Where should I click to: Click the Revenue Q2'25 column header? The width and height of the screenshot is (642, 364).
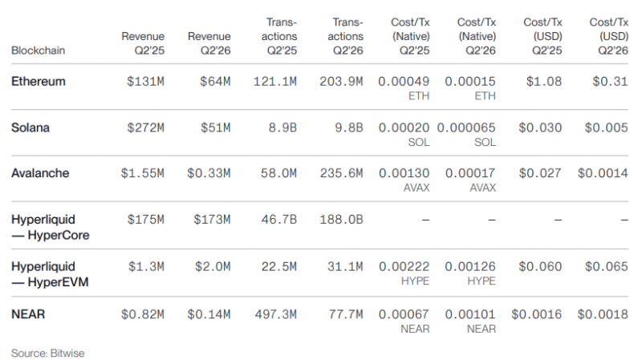[143, 43]
